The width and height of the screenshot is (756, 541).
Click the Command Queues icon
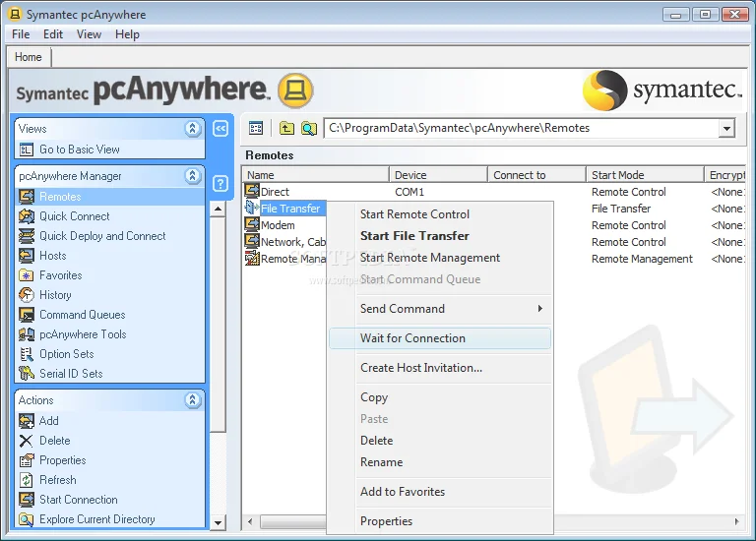tap(27, 315)
